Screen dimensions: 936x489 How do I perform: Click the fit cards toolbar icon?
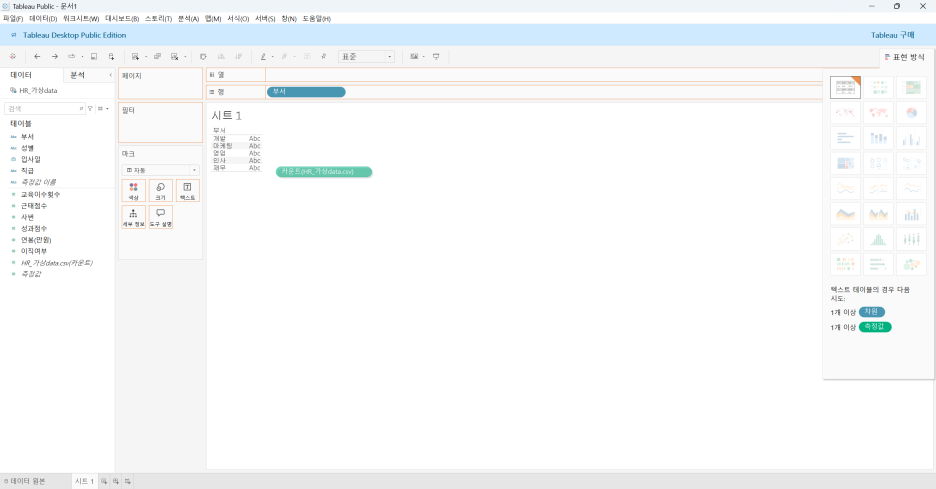[414, 56]
